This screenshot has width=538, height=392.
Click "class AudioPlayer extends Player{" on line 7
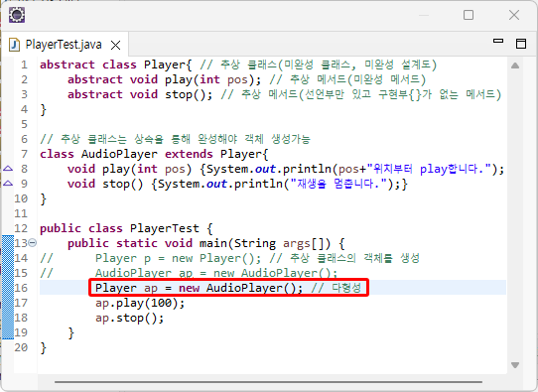(x=154, y=154)
